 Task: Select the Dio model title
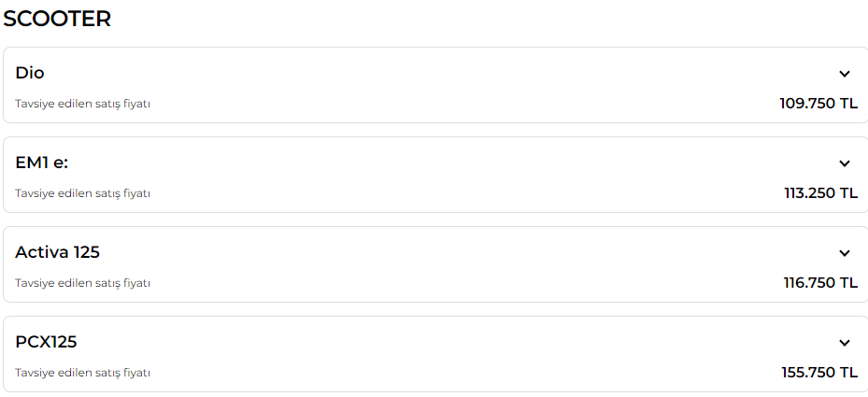(30, 73)
